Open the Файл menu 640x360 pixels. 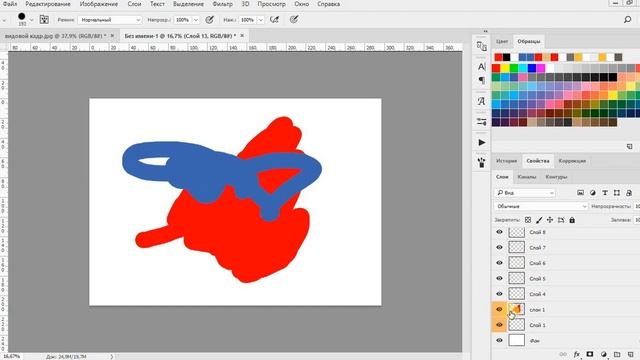click(x=10, y=4)
